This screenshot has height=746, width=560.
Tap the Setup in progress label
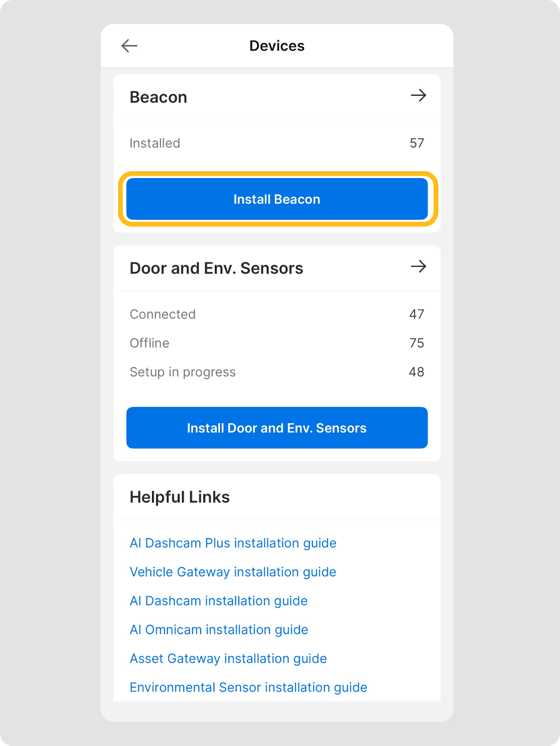tap(183, 372)
